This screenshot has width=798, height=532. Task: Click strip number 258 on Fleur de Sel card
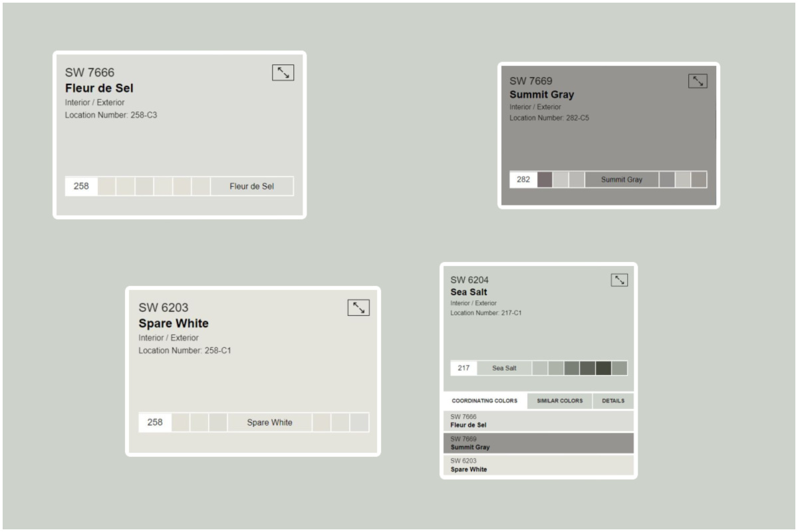[81, 186]
